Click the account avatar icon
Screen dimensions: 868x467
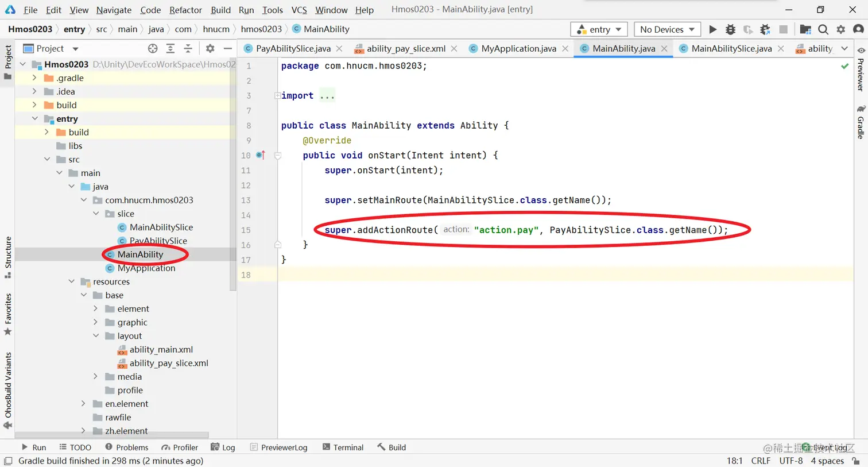[859, 29]
